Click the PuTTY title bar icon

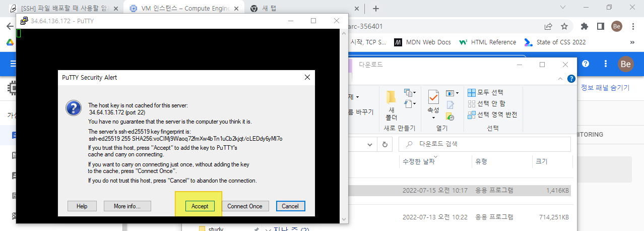coord(24,21)
